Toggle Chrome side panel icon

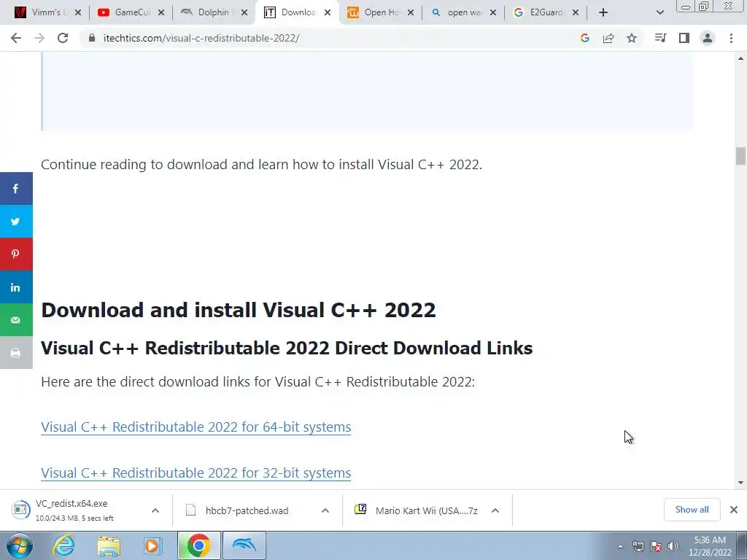[x=684, y=38]
